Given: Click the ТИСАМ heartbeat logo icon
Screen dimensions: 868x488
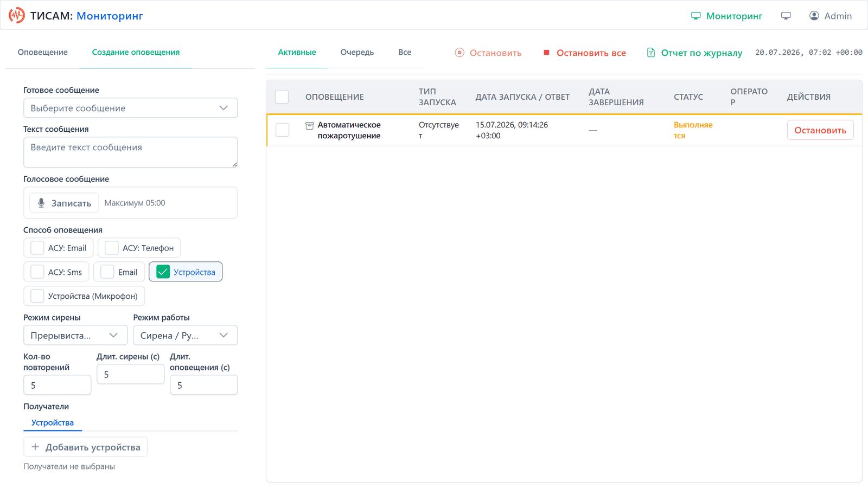Looking at the screenshot, I should point(17,15).
